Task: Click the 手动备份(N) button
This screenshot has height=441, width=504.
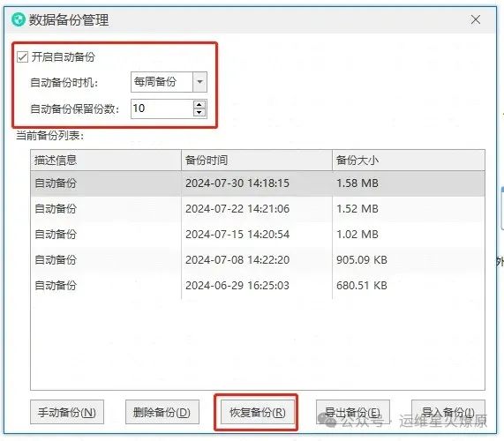Action: (x=67, y=412)
